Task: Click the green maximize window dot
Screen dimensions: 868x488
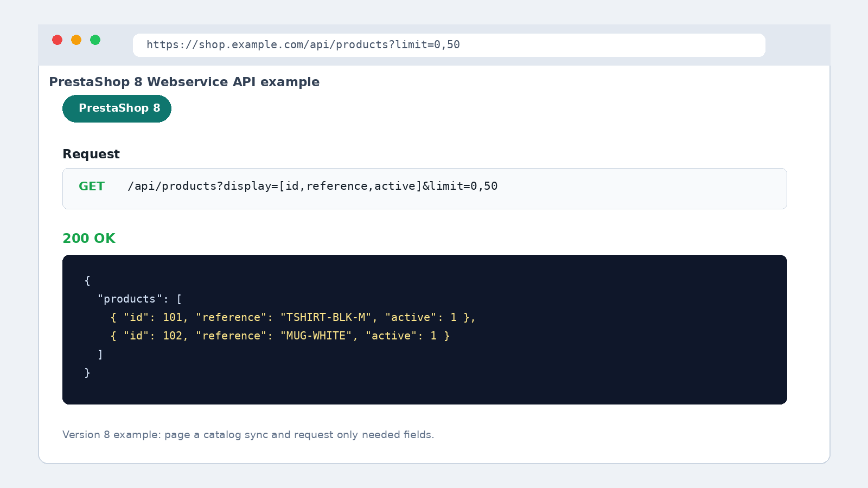Action: [95, 40]
